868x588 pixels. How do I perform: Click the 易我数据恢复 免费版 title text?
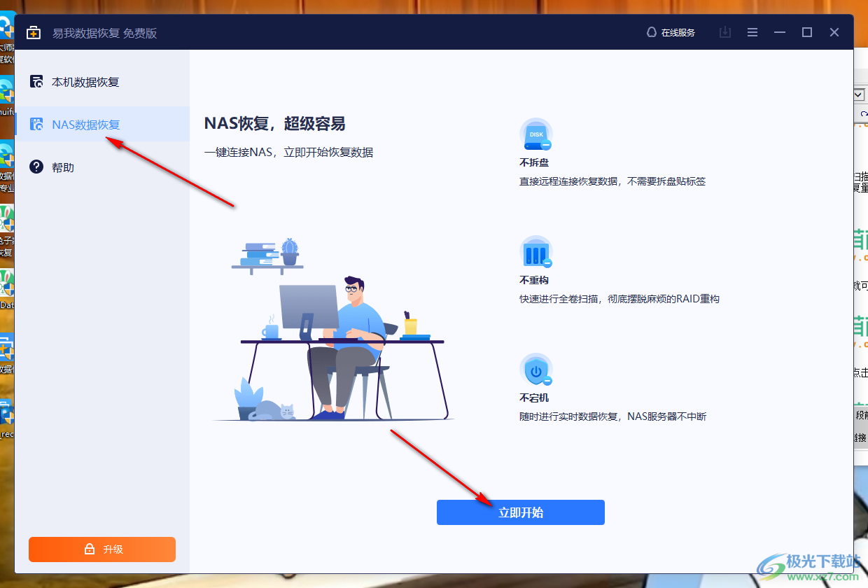point(104,33)
